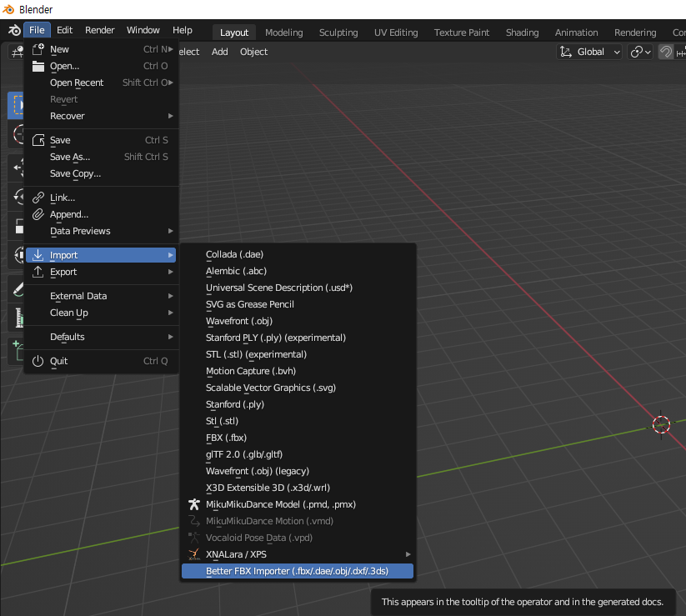Import Collada (.dae) file
This screenshot has width=686, height=616.
point(298,254)
